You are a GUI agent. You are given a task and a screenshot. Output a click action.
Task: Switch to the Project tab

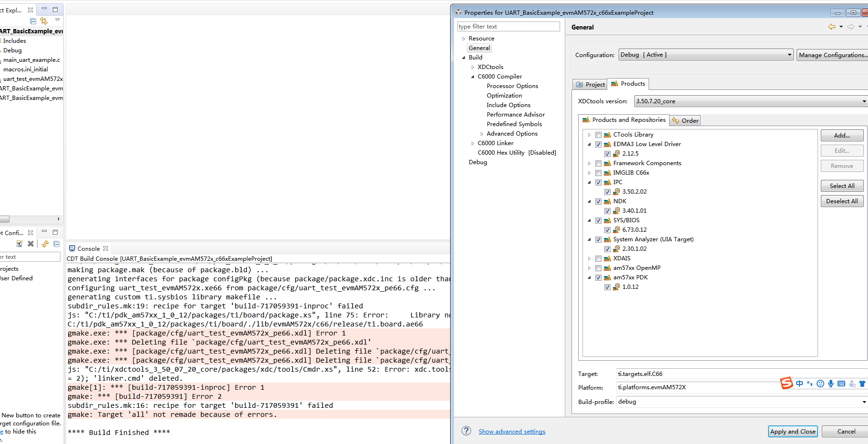coord(590,84)
